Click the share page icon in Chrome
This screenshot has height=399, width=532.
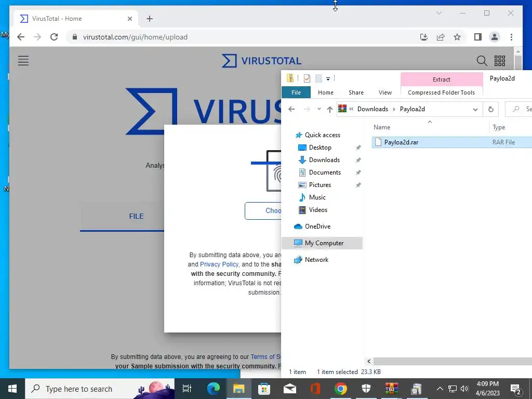tap(441, 37)
